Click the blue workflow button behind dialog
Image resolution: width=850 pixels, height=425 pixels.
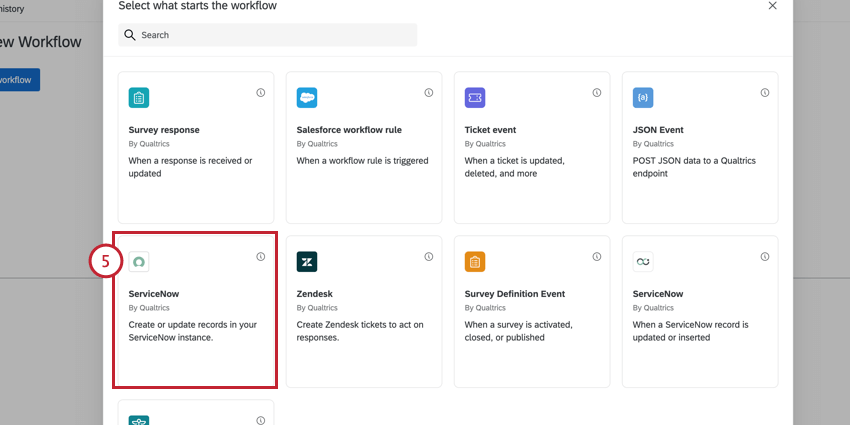point(18,80)
